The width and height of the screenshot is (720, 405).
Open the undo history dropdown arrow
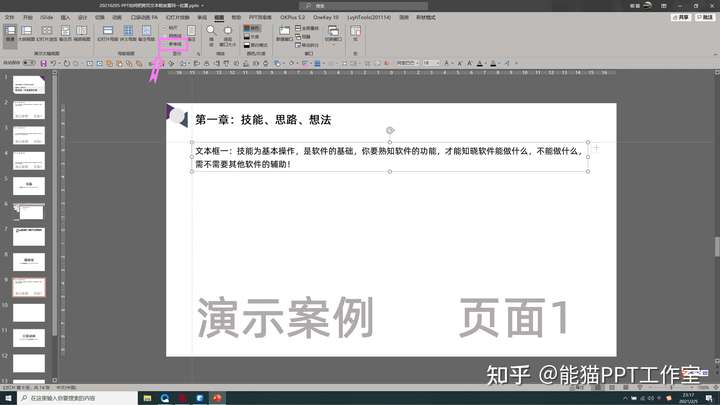[x=59, y=63]
